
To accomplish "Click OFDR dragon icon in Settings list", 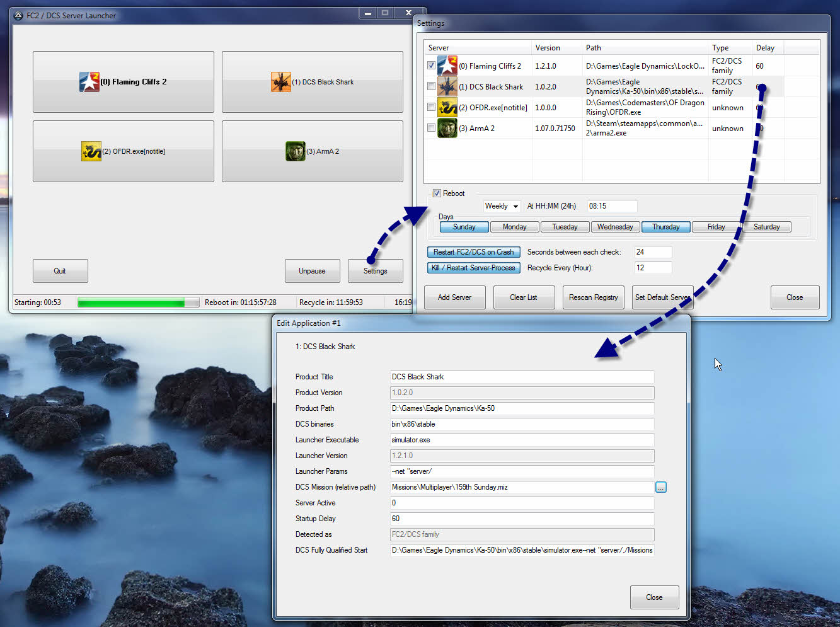I will 447,107.
